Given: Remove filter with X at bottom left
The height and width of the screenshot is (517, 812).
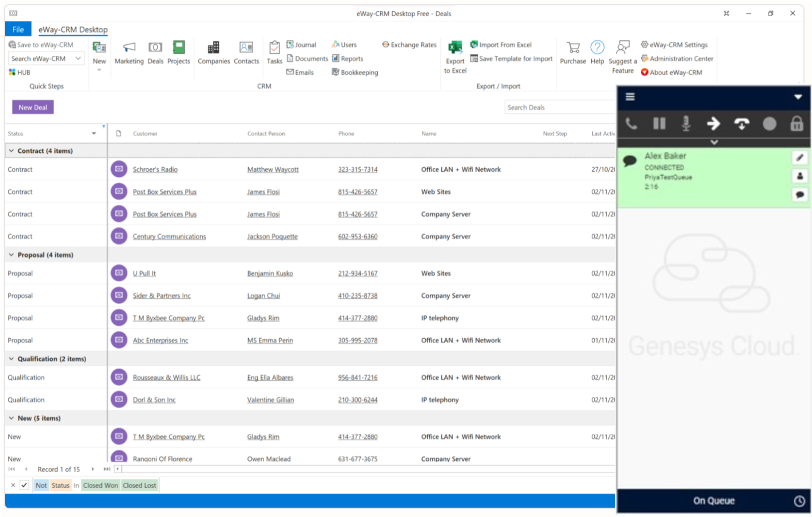Looking at the screenshot, I should (13, 485).
